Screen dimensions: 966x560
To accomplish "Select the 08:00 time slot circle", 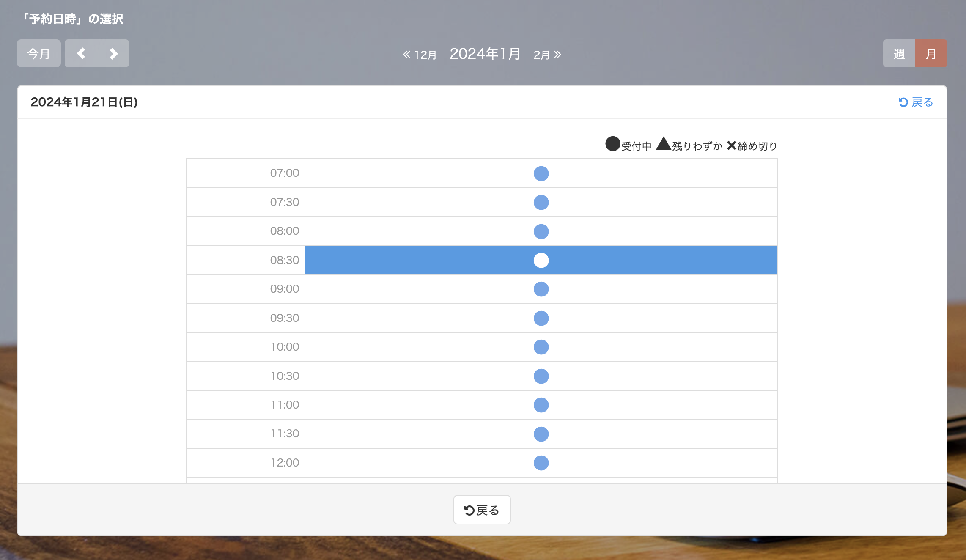I will click(541, 231).
